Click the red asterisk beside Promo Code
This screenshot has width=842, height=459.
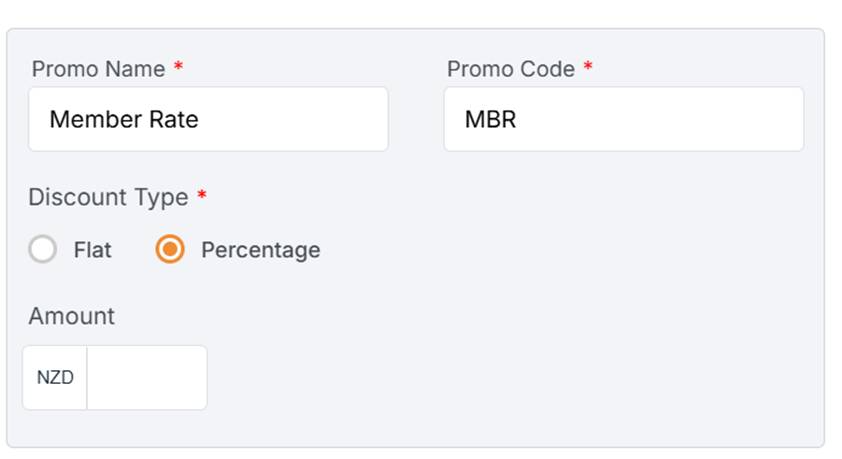coord(588,68)
